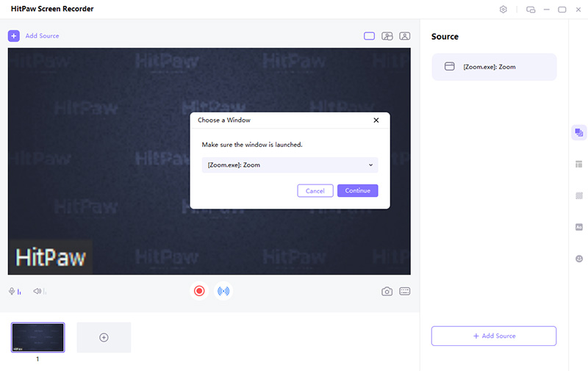Click the window icon beside [Zoom.exe]: Zoom source
The image size is (588, 371).
pos(449,67)
